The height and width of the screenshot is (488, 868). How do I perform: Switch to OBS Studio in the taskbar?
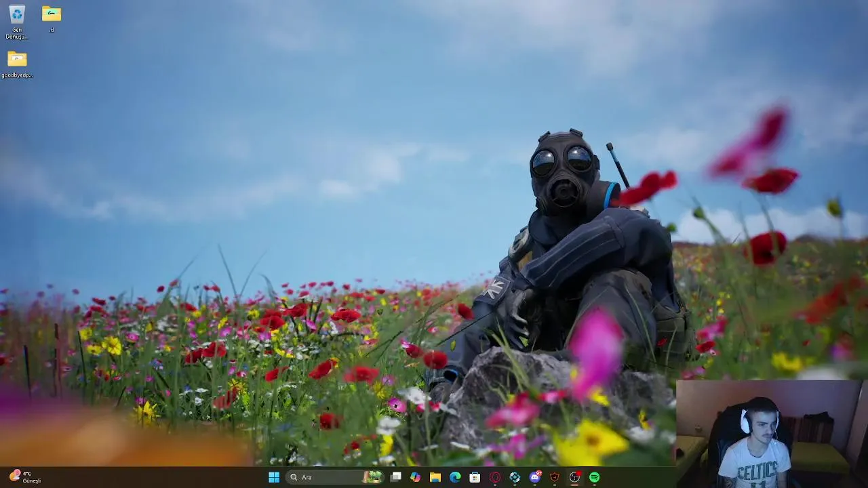[x=574, y=477]
